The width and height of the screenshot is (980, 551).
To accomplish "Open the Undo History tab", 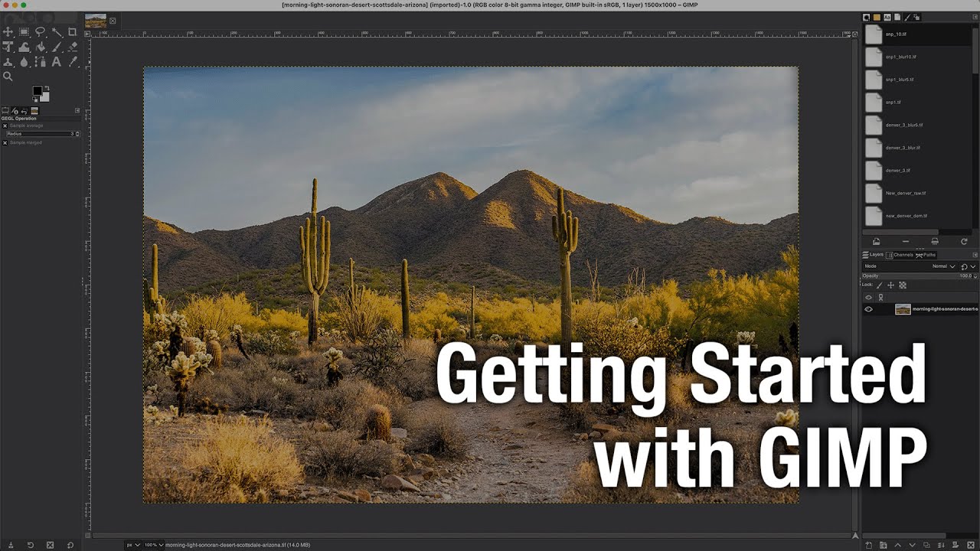I will click(x=24, y=111).
